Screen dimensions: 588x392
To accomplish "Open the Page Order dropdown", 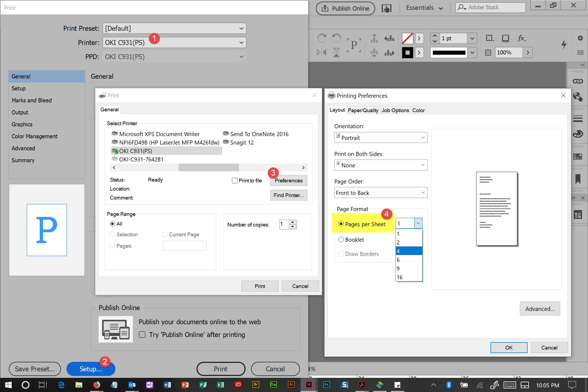I will point(381,193).
